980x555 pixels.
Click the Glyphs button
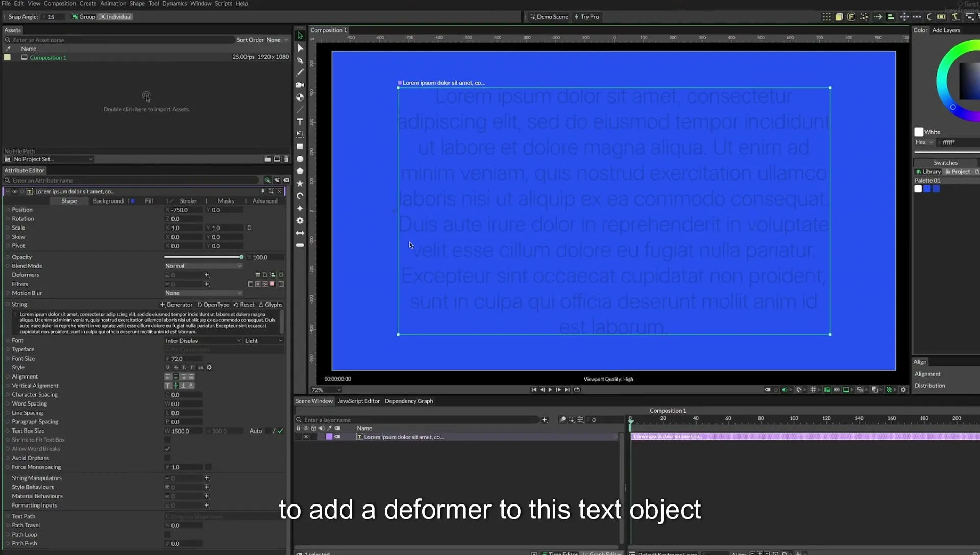point(271,305)
